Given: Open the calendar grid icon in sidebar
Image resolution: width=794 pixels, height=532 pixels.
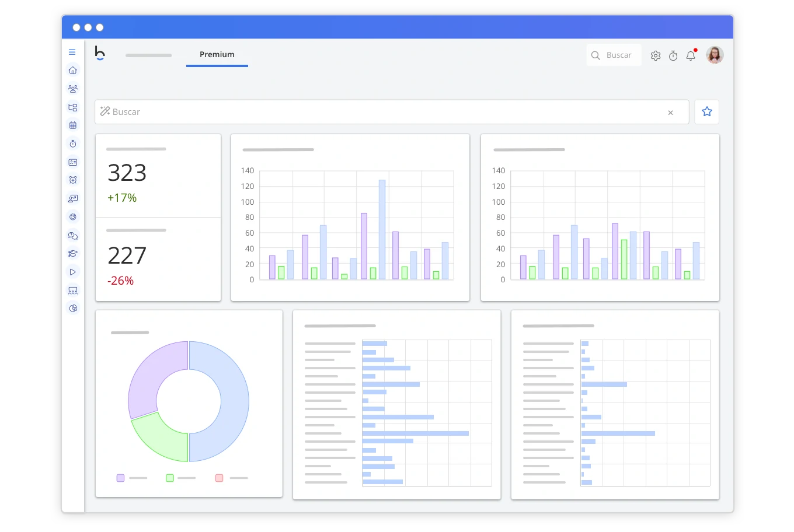Looking at the screenshot, I should coord(73,125).
